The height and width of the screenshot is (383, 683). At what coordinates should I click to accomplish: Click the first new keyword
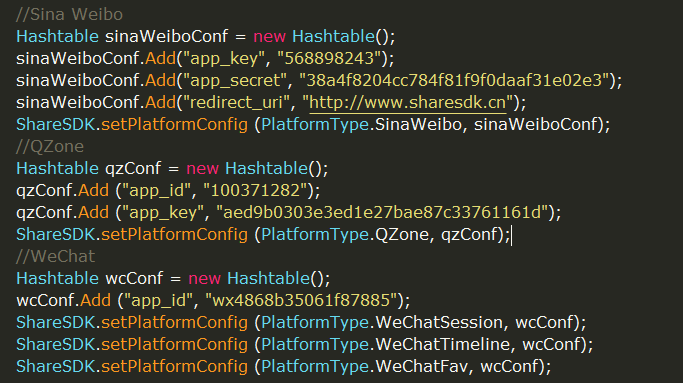[x=270, y=37]
